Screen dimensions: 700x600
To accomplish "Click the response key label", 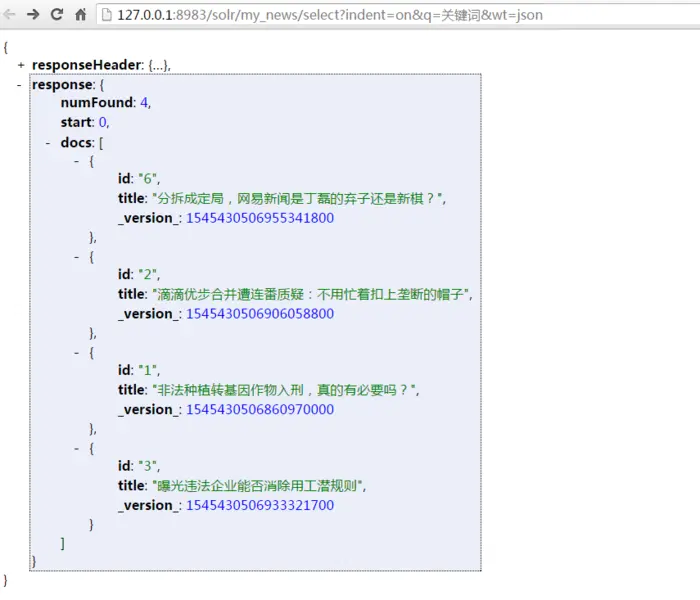I will point(62,85).
